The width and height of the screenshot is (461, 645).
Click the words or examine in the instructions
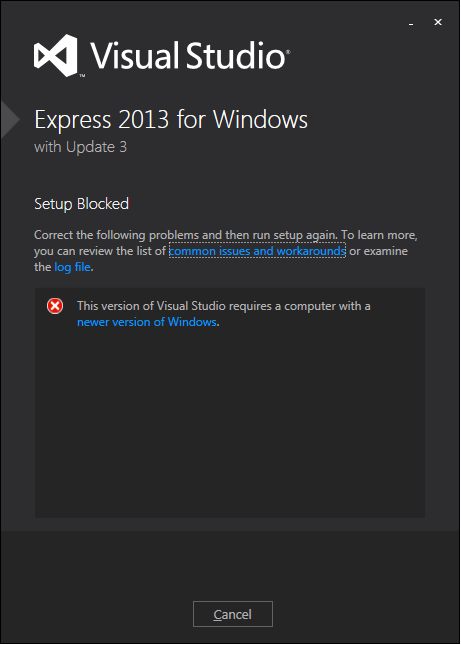378,251
